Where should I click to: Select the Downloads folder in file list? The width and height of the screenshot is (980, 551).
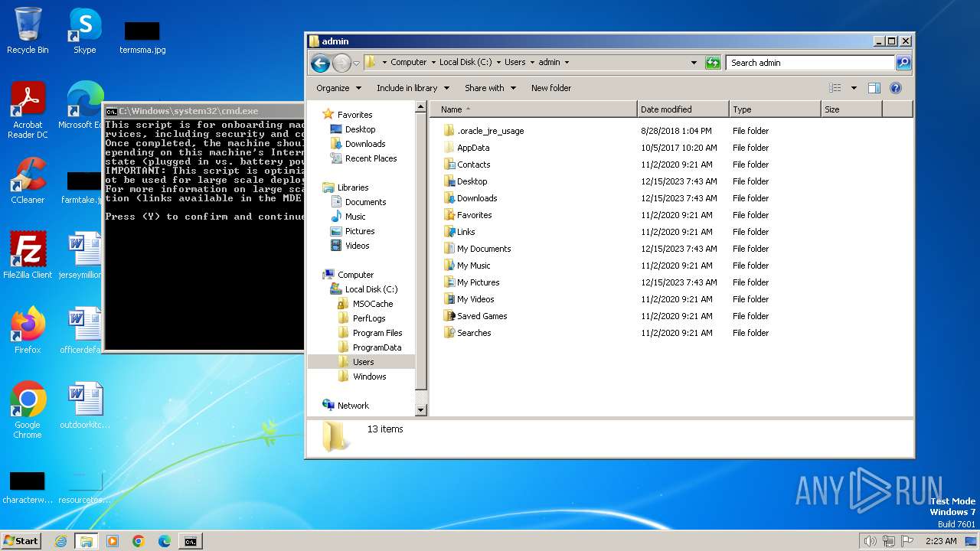(471, 198)
